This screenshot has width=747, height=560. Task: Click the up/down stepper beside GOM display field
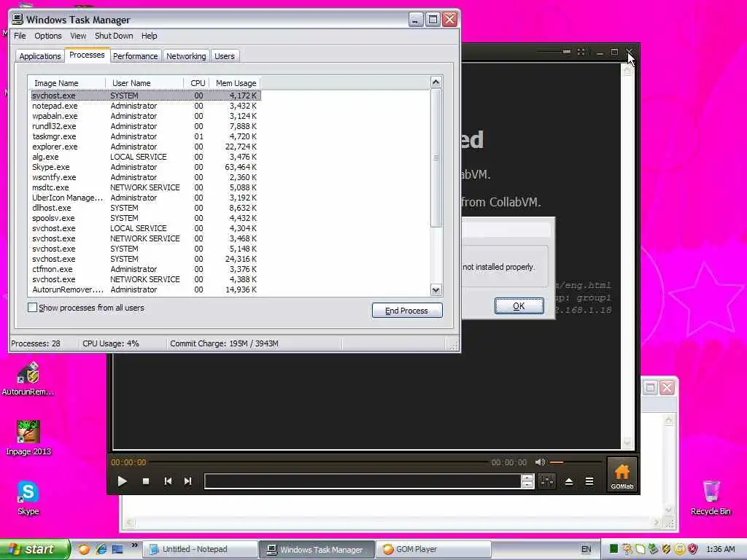coord(527,481)
